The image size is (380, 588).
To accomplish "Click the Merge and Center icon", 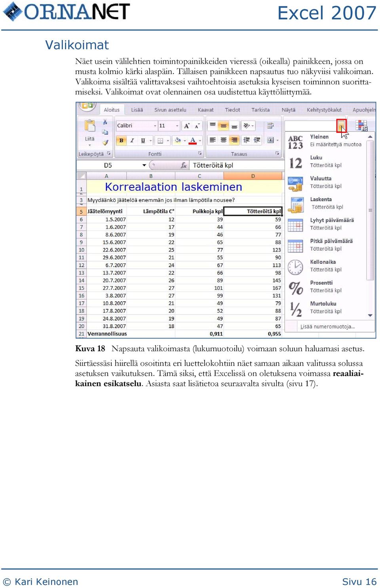I will tap(270, 140).
